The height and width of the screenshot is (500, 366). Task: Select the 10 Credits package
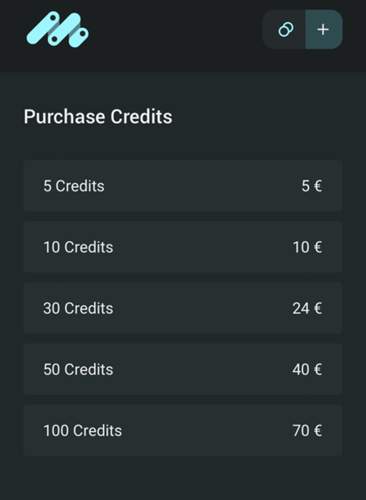[x=183, y=247]
